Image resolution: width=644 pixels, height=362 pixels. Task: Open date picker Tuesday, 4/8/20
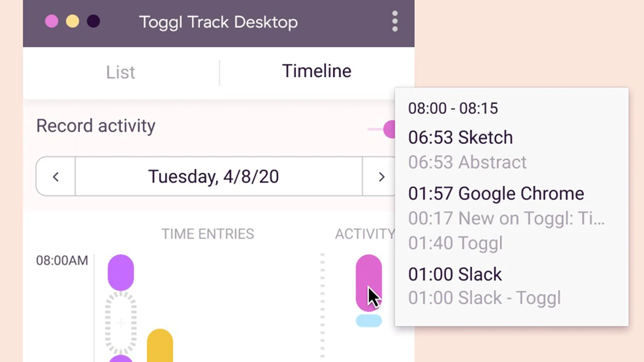tap(214, 176)
